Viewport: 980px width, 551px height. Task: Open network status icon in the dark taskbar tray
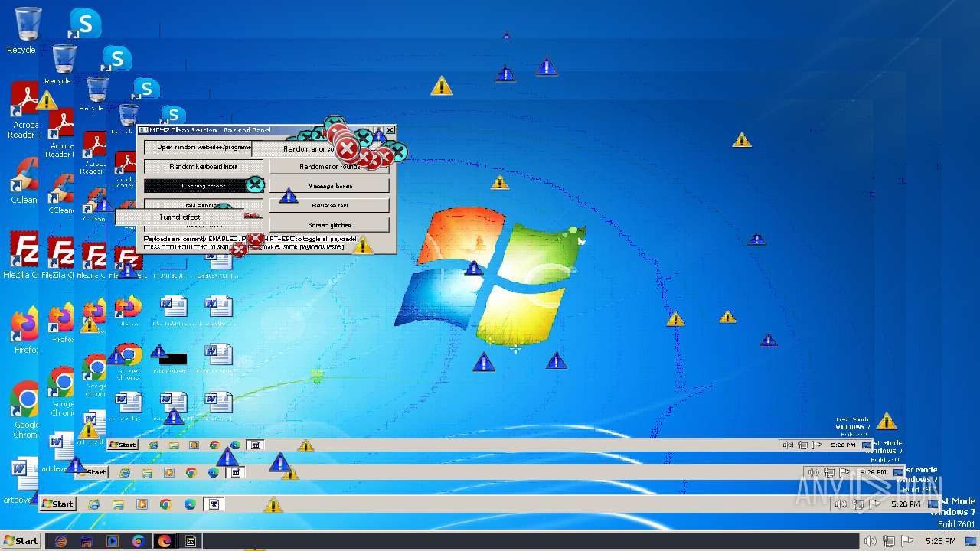[889, 541]
